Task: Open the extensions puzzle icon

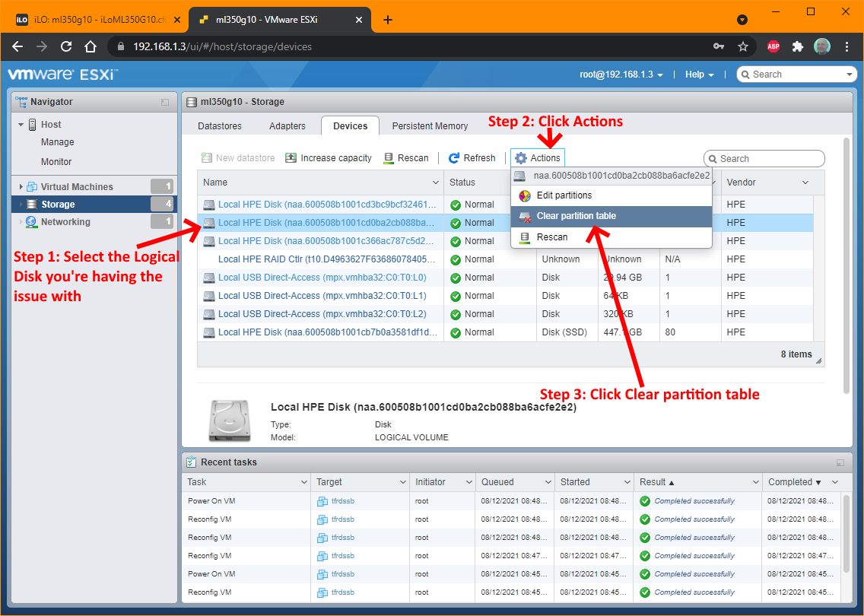Action: pos(797,47)
